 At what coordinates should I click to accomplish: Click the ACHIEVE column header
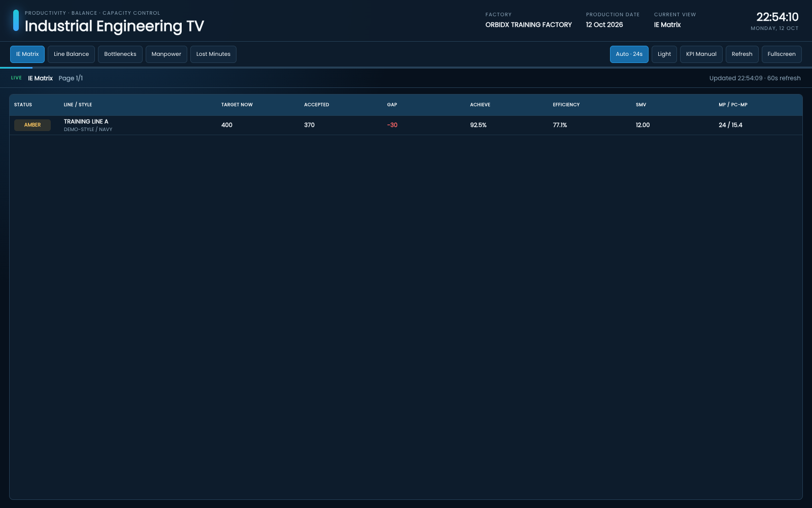[x=480, y=105]
